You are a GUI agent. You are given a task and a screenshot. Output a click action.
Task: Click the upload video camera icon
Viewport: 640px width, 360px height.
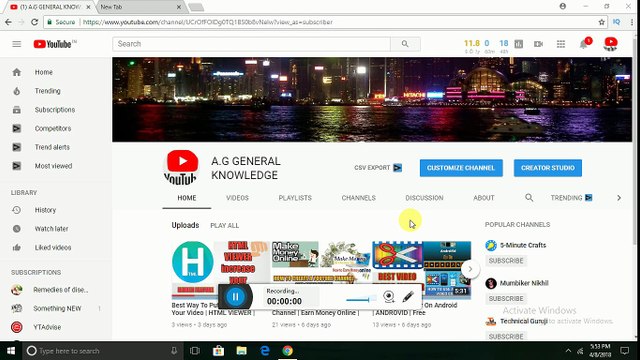tap(538, 44)
